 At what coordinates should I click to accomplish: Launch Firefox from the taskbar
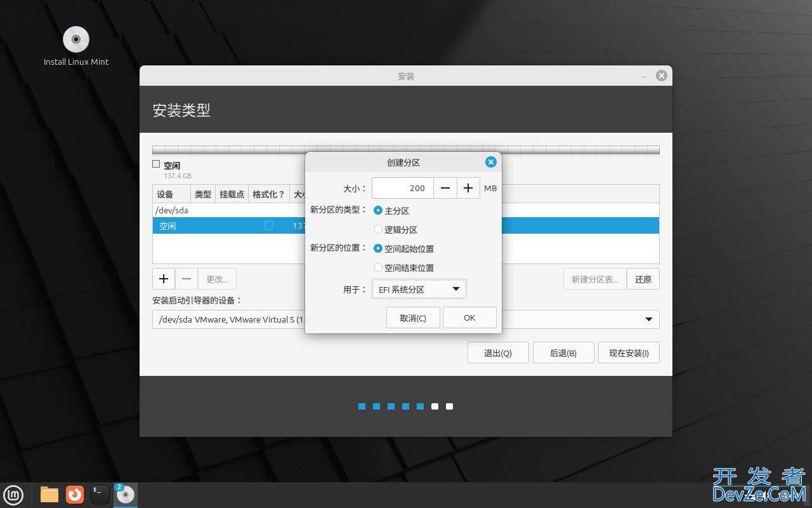[x=75, y=494]
